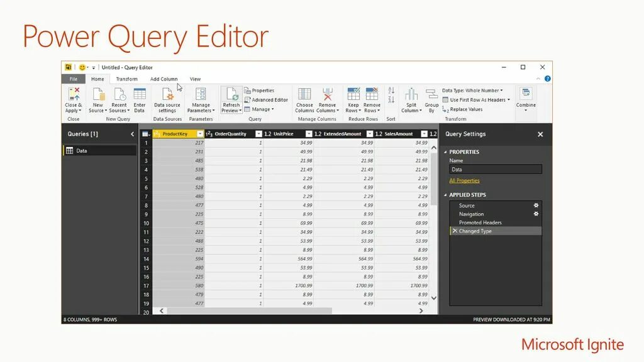This screenshot has height=362, width=644.
Task: Open query Properties
Action: coord(259,90)
